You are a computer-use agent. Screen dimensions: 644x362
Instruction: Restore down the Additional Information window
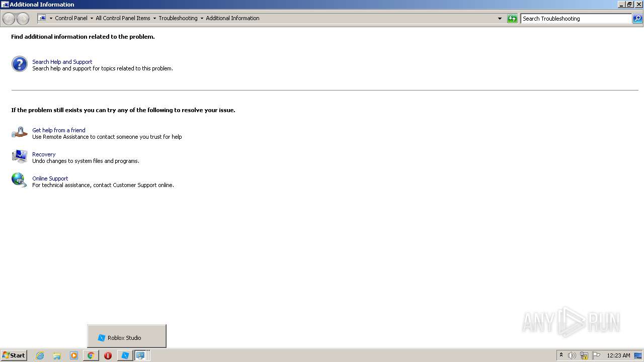[x=629, y=4]
